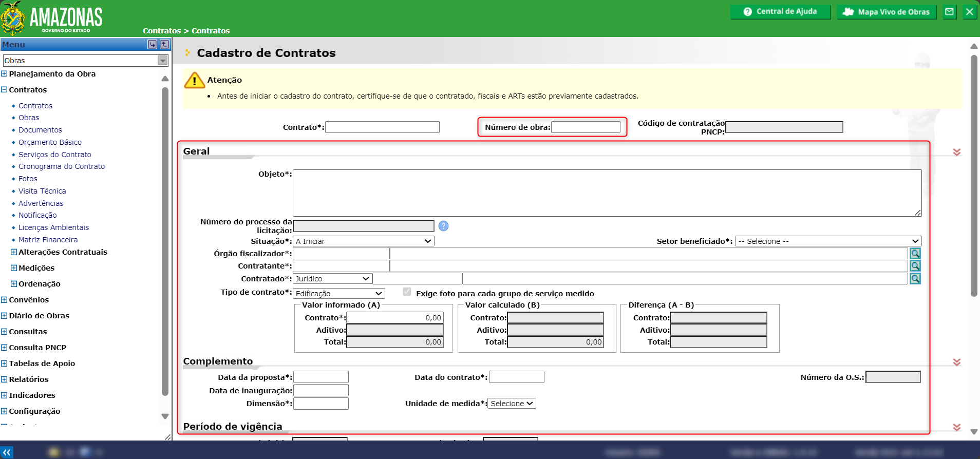Expand Consultas tree node
Image resolution: width=980 pixels, height=459 pixels.
[x=4, y=332]
